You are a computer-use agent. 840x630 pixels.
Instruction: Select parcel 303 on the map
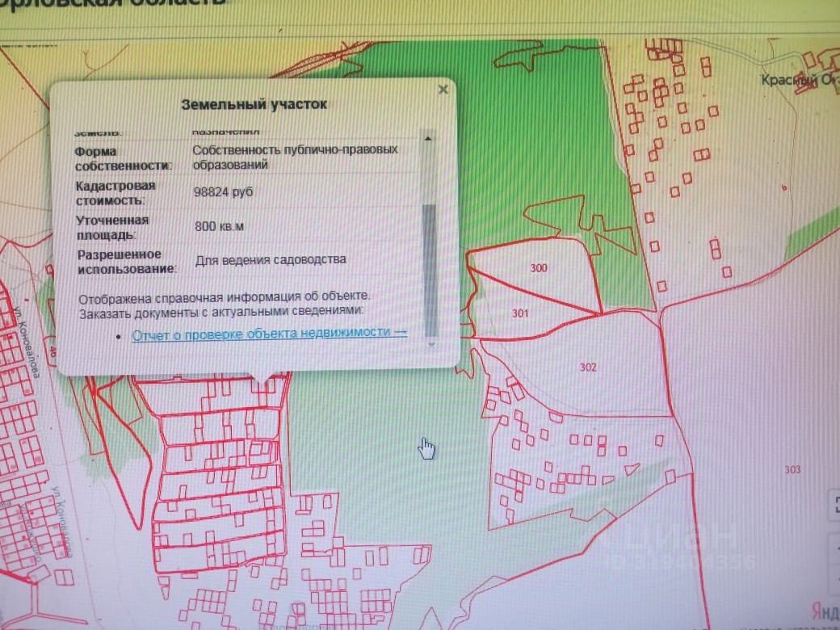click(x=792, y=470)
